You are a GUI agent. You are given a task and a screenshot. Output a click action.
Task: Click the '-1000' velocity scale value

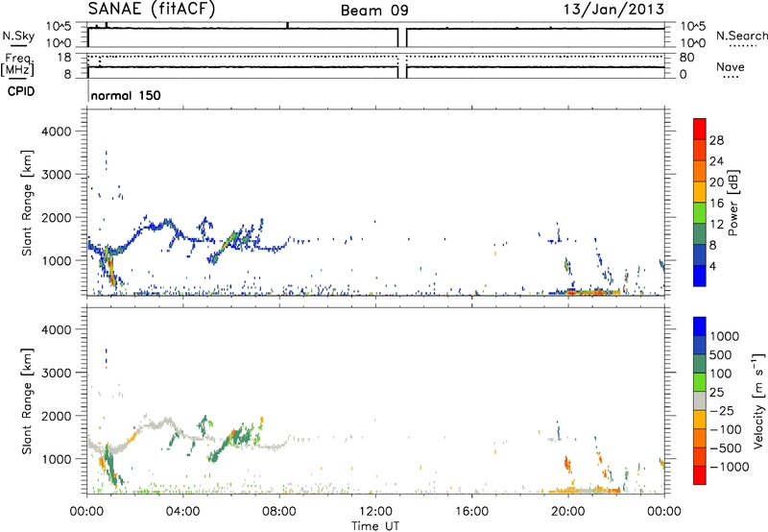click(729, 467)
